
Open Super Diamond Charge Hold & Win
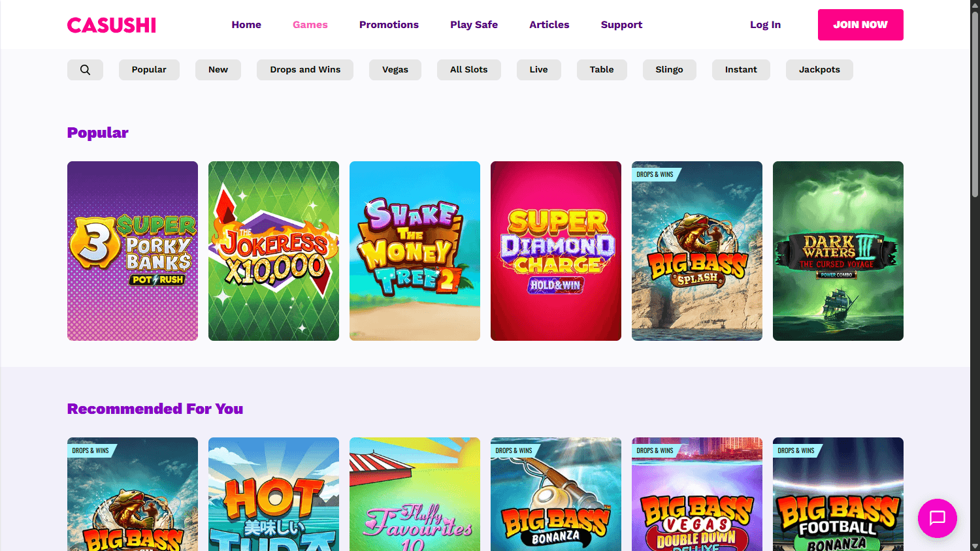556,251
